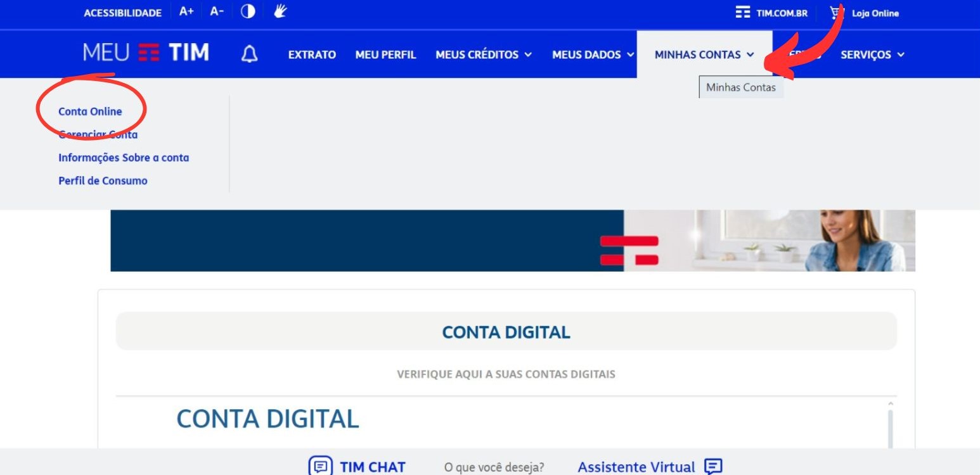Open the MEUS CRÉDITOS dropdown
Screen dimensions: 980x475
484,54
